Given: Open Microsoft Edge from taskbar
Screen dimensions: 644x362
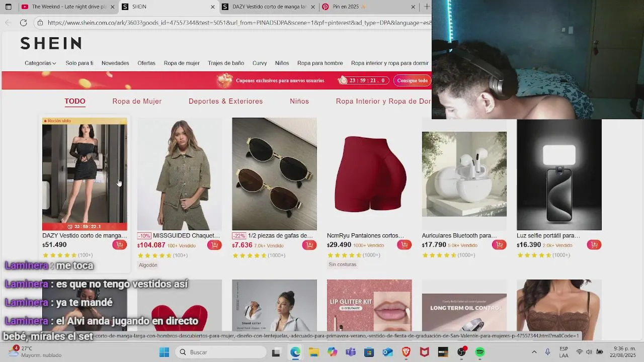Looking at the screenshot, I should tap(295, 352).
